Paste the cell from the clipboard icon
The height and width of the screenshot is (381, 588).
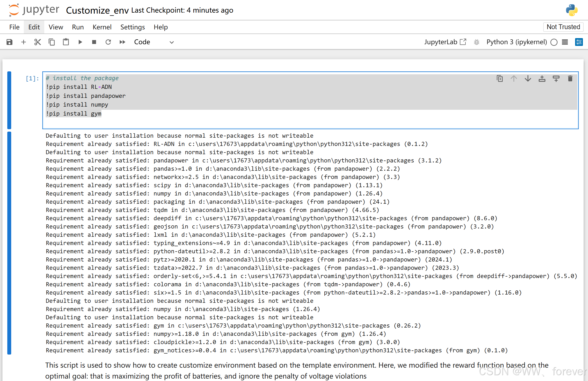pos(66,42)
